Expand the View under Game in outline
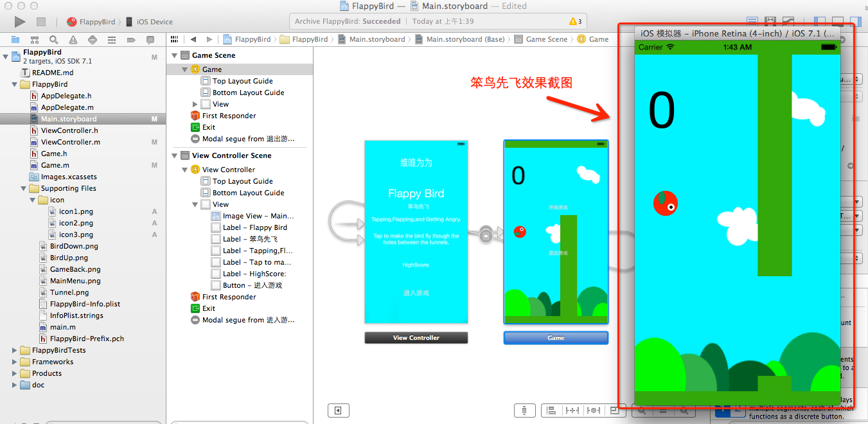This screenshot has height=424, width=868. tap(195, 104)
